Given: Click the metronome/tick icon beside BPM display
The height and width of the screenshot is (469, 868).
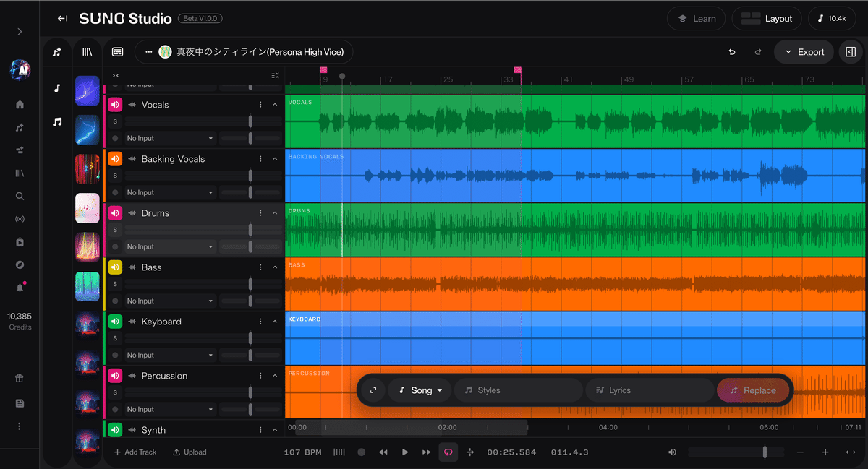Looking at the screenshot, I should [339, 452].
